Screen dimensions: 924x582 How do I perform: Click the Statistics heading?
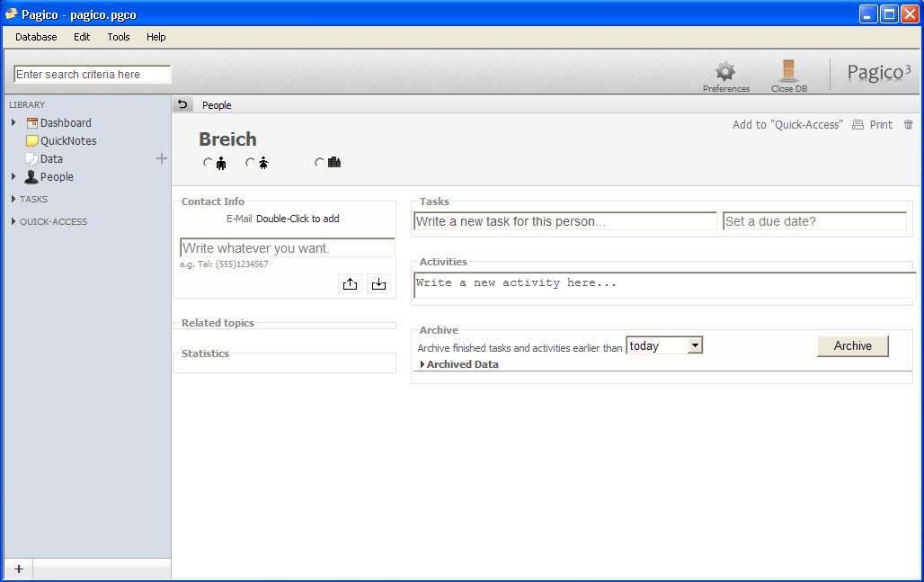(205, 354)
